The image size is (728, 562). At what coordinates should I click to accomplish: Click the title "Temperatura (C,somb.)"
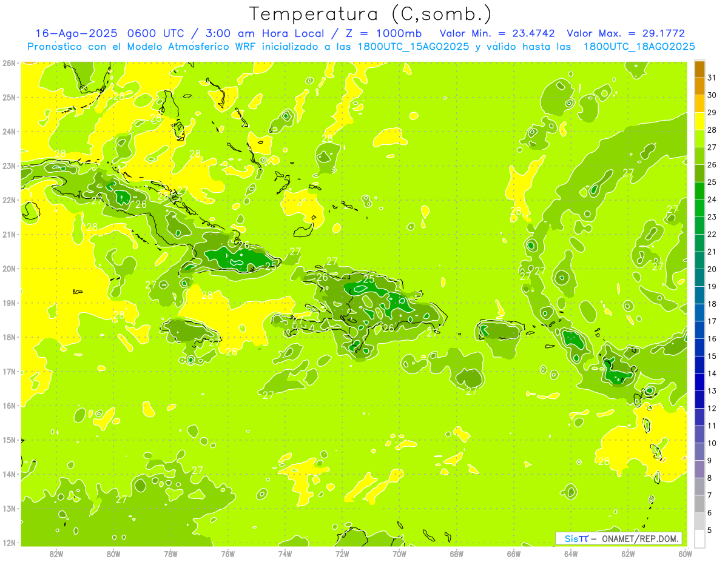(x=370, y=14)
